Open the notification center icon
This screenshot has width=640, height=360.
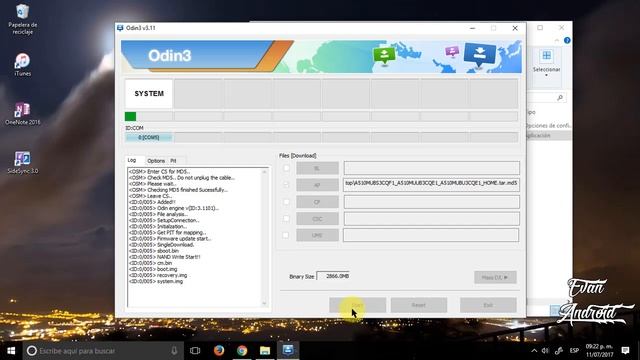tap(625, 351)
